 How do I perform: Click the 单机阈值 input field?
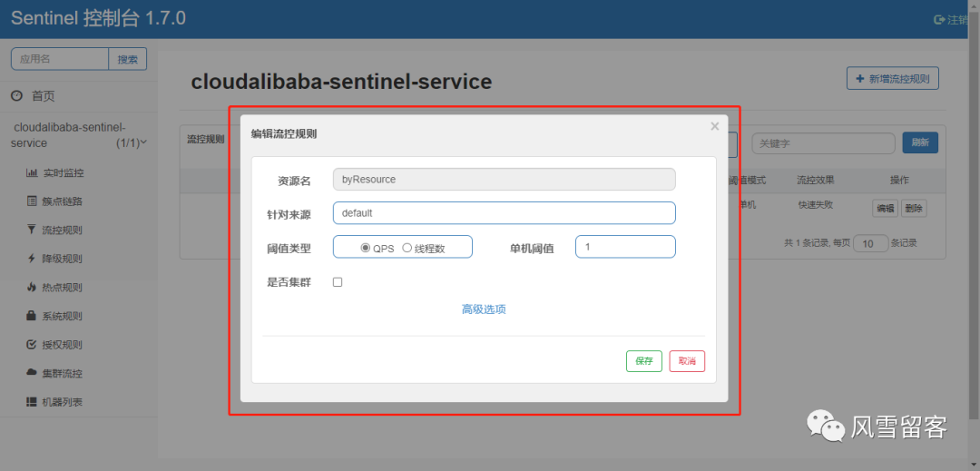625,247
